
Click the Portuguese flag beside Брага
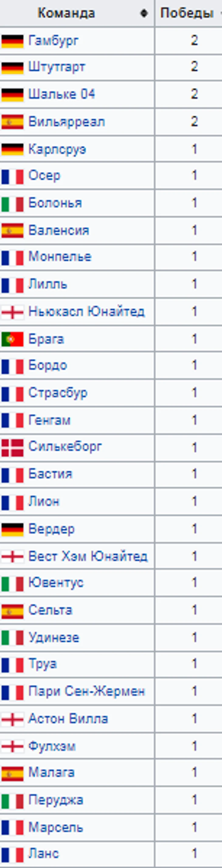pos(12,339)
